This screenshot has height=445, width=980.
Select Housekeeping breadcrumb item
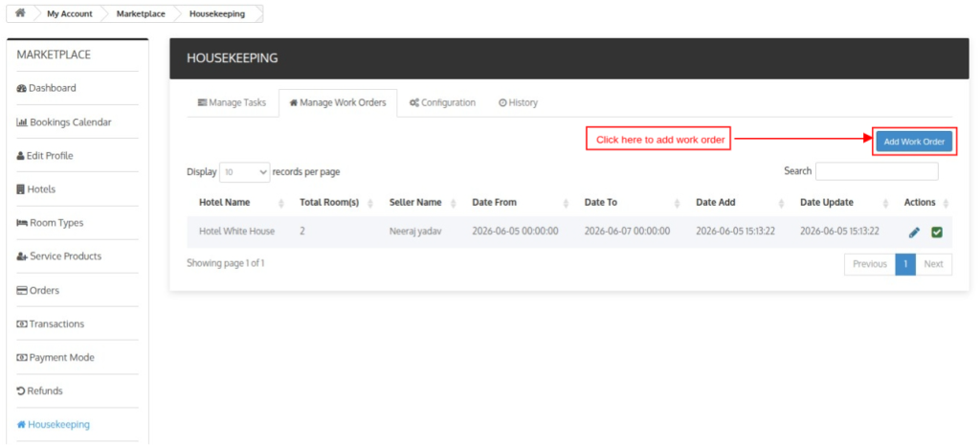click(x=217, y=13)
